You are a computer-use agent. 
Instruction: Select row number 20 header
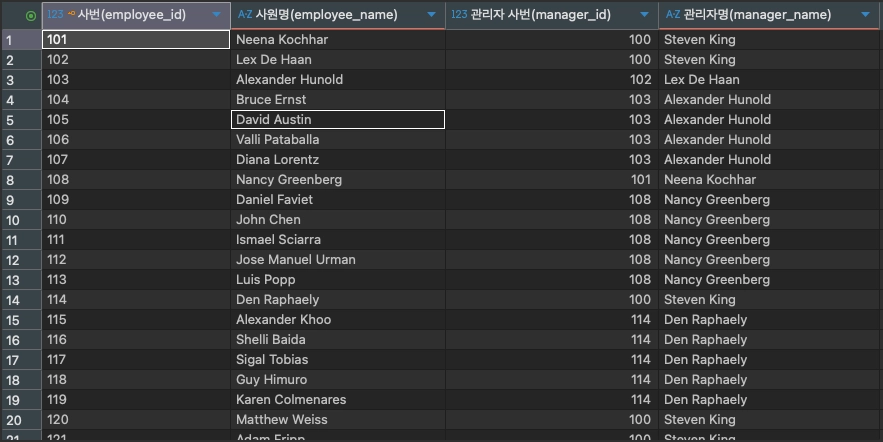click(21, 420)
